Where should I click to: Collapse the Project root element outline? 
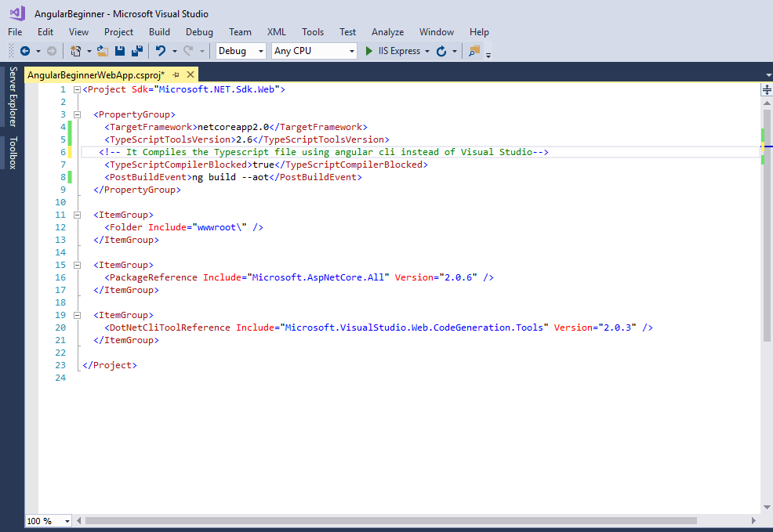(77, 89)
